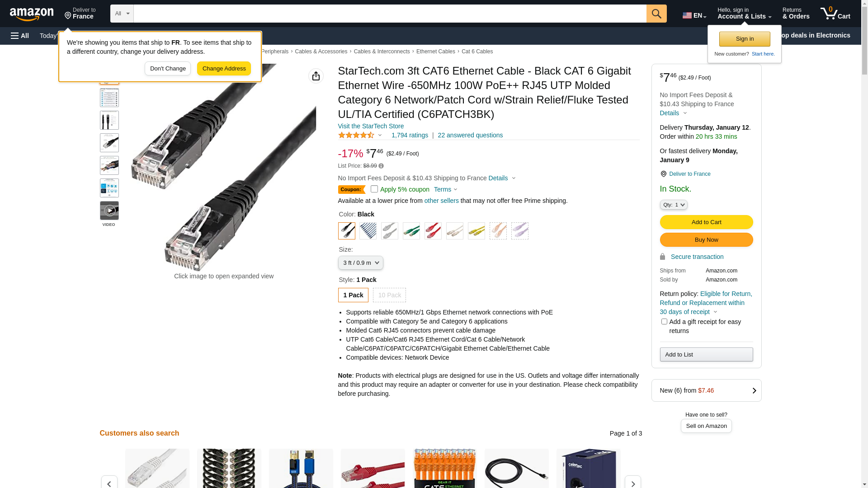
Task: Open the Cat 6 Cables breadcrumb
Action: [477, 52]
